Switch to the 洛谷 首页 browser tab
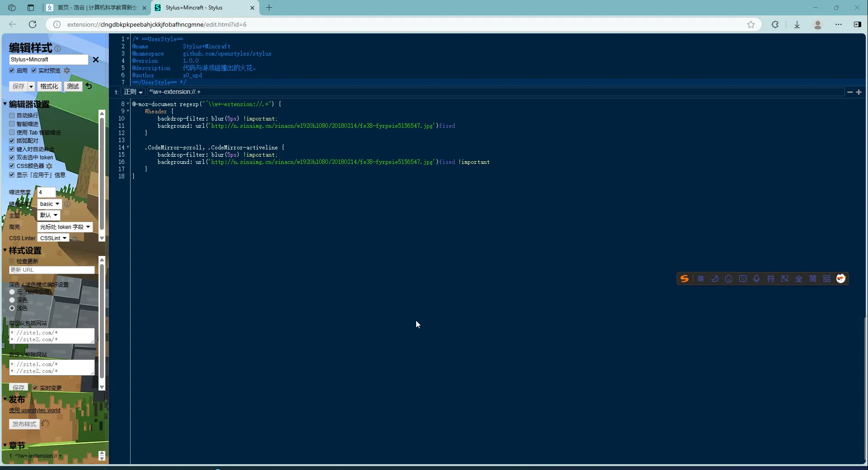The height and width of the screenshot is (470, 868). [97, 8]
